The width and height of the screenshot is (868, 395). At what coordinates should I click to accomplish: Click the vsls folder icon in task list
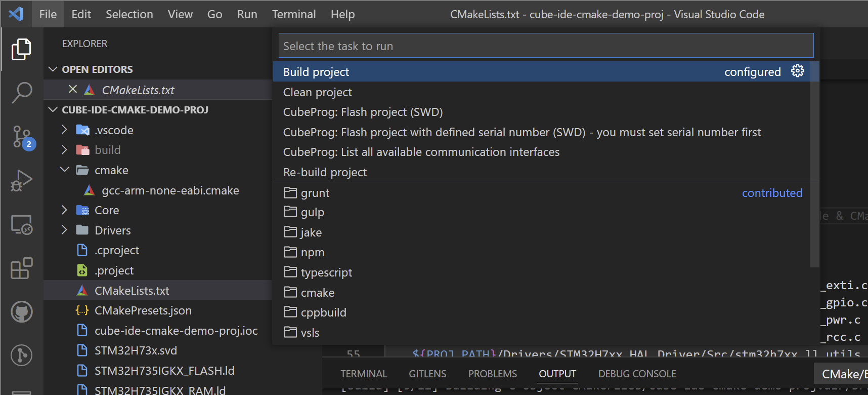(290, 332)
